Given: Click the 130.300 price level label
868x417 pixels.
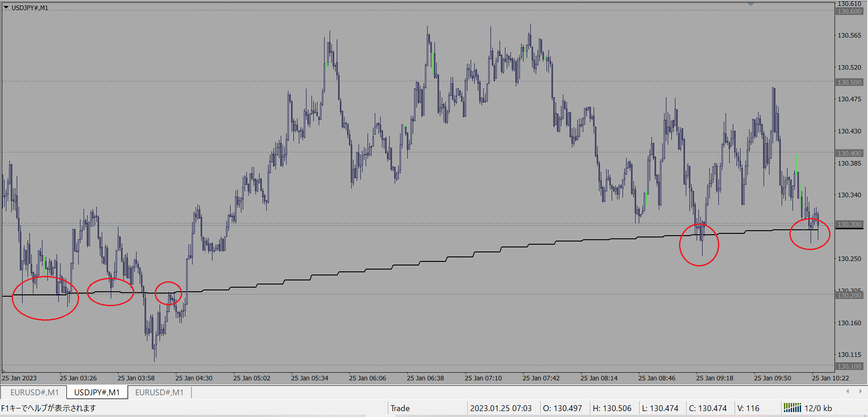Looking at the screenshot, I should [849, 224].
